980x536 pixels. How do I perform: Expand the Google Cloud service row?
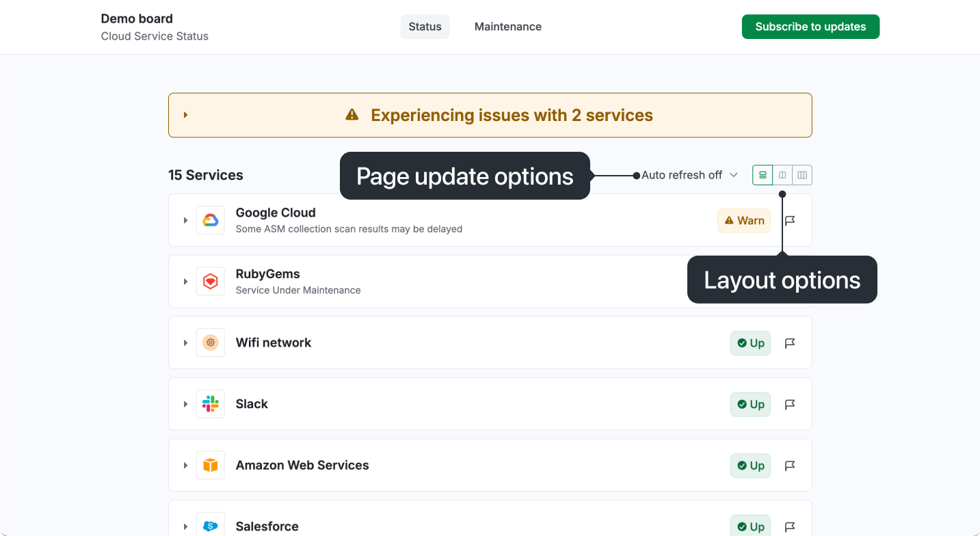pos(185,220)
